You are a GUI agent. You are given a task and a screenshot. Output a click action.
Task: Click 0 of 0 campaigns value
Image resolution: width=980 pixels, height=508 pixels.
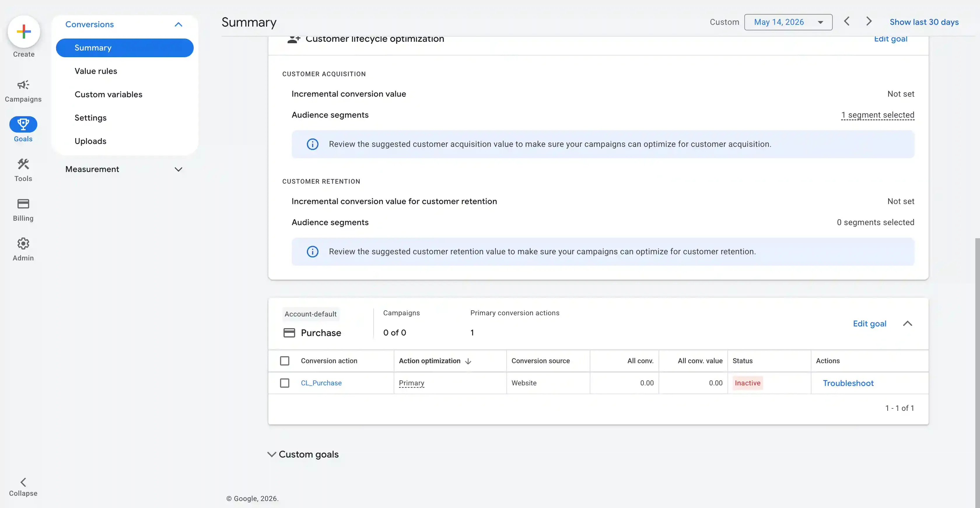(x=395, y=333)
